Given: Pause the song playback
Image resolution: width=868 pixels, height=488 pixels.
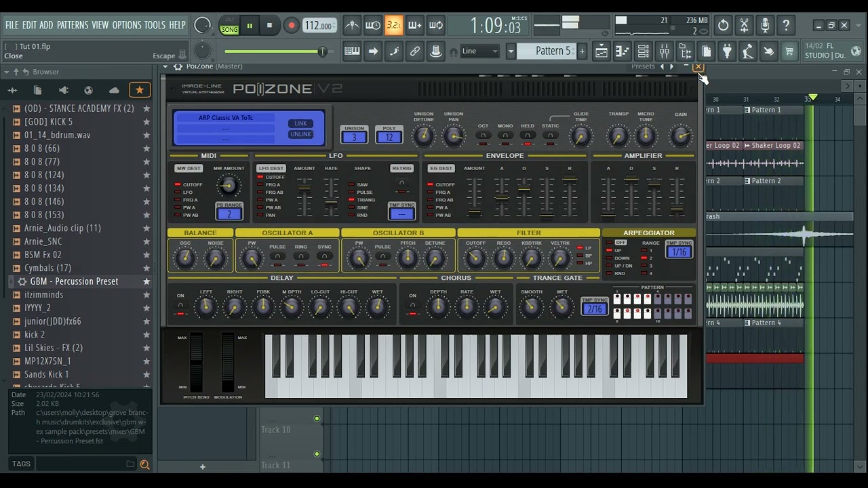Looking at the screenshot, I should click(x=249, y=26).
